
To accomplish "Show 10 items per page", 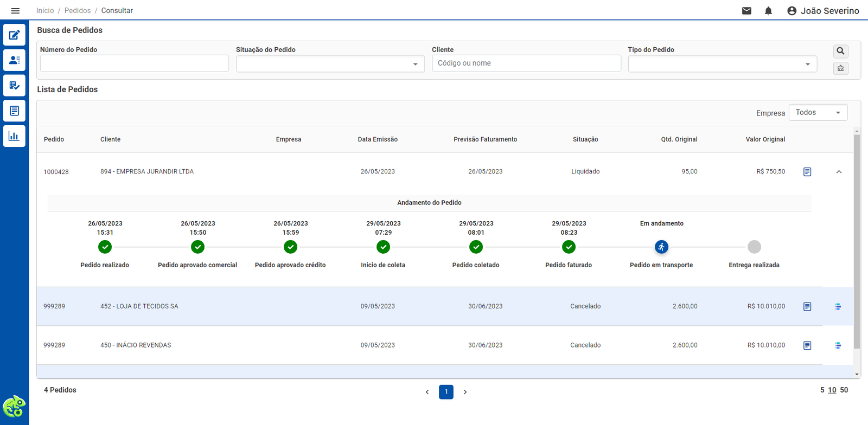I will click(832, 390).
